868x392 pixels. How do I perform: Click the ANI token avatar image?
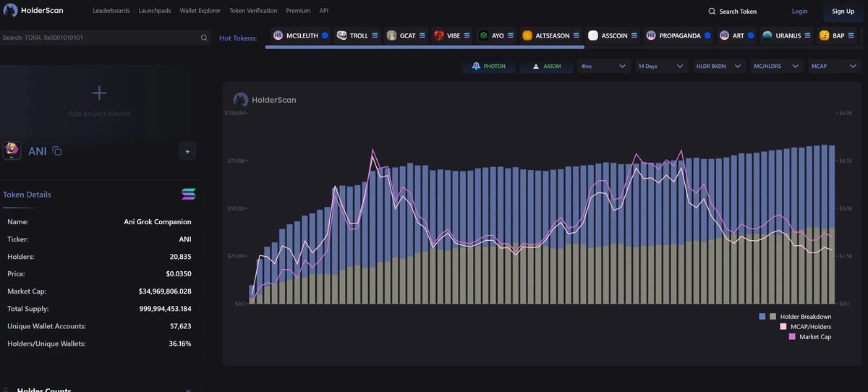[x=12, y=150]
